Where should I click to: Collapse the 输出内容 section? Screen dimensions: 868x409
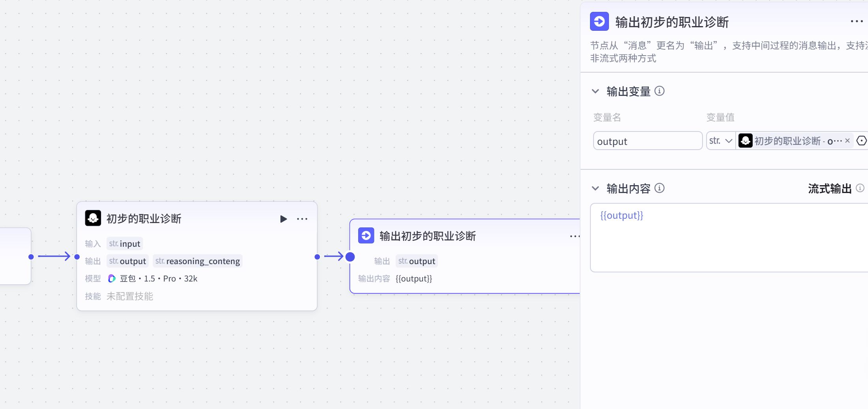point(596,188)
